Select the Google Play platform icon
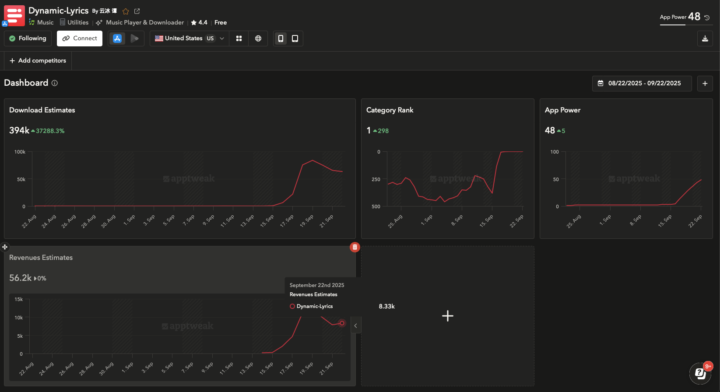The image size is (720, 392). click(135, 39)
